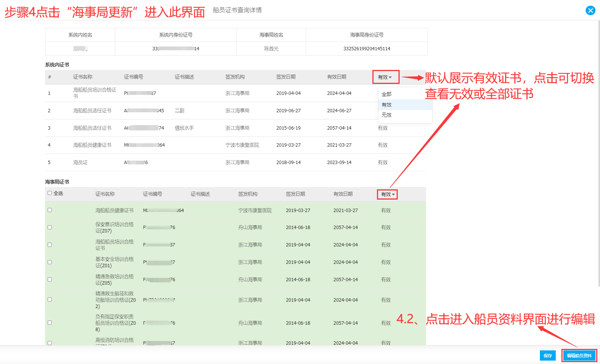Tick the 全选 select-all checkbox
This screenshot has height=364, width=600.
[x=50, y=193]
